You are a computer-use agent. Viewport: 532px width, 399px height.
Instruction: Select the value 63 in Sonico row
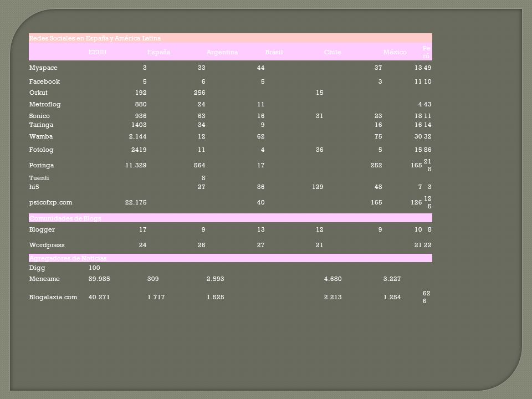click(202, 116)
